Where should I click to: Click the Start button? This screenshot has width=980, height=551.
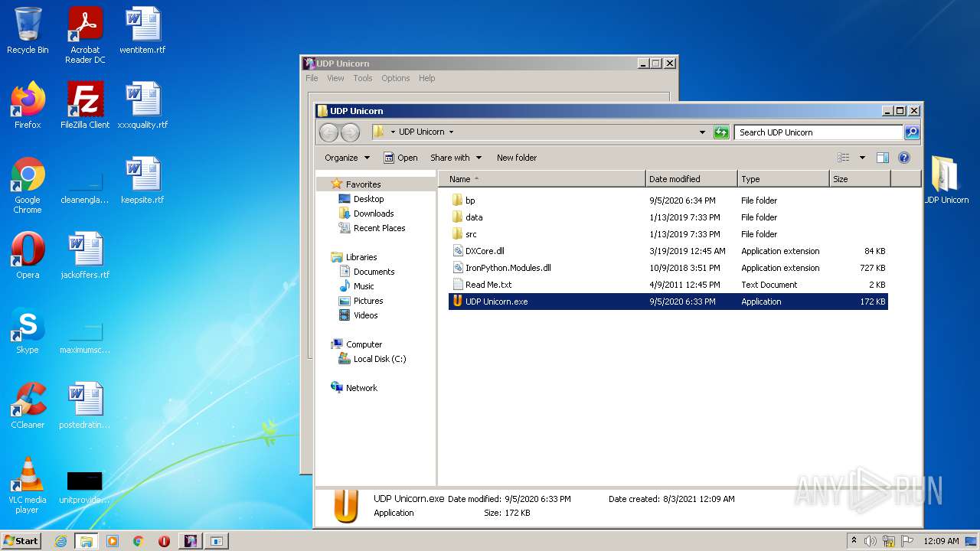coord(21,540)
